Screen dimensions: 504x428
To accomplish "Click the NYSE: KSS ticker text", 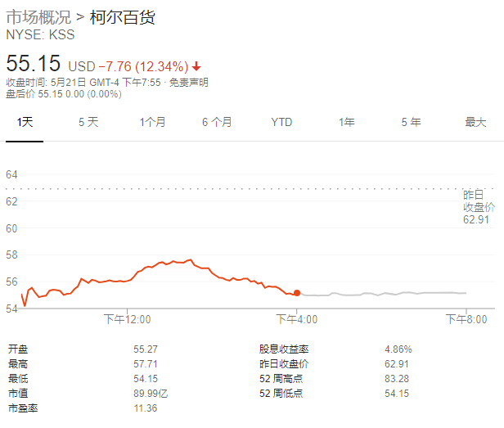I will 41,34.
